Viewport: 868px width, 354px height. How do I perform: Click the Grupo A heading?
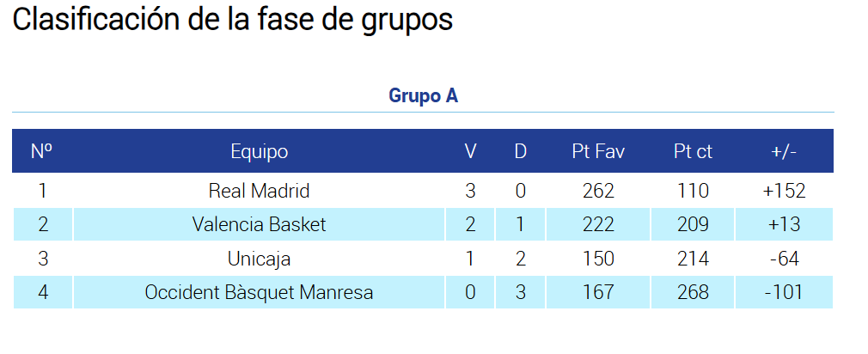tap(423, 95)
